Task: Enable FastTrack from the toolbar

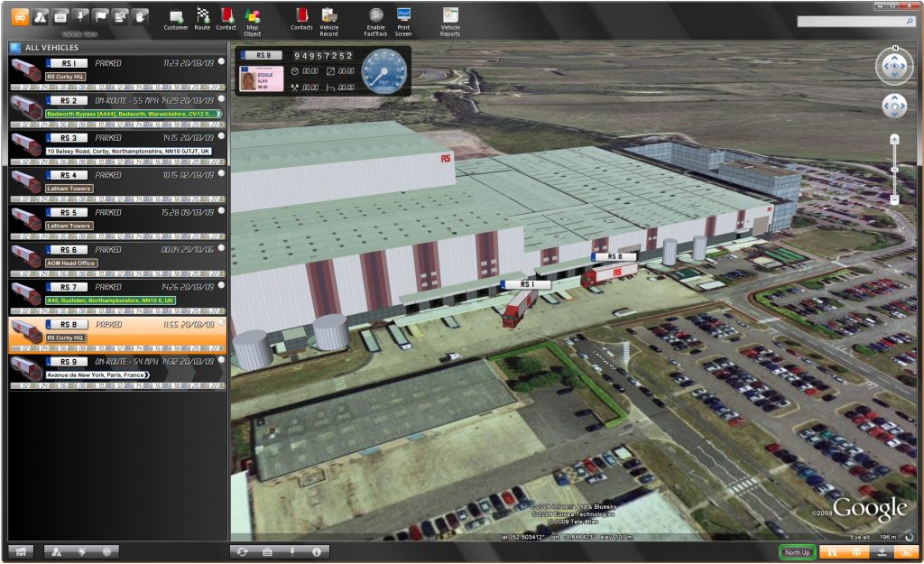Action: point(375,15)
